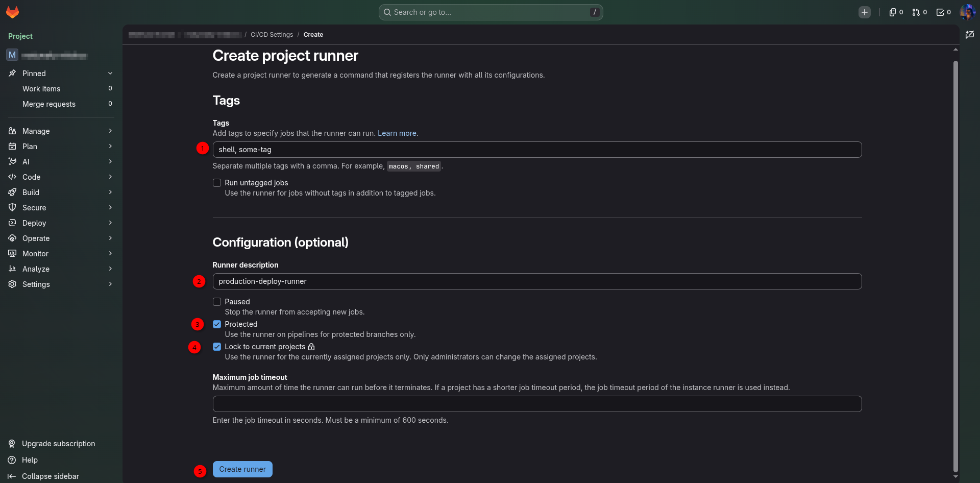
Task: Uncheck Lock to current projects checkbox
Action: [217, 347]
